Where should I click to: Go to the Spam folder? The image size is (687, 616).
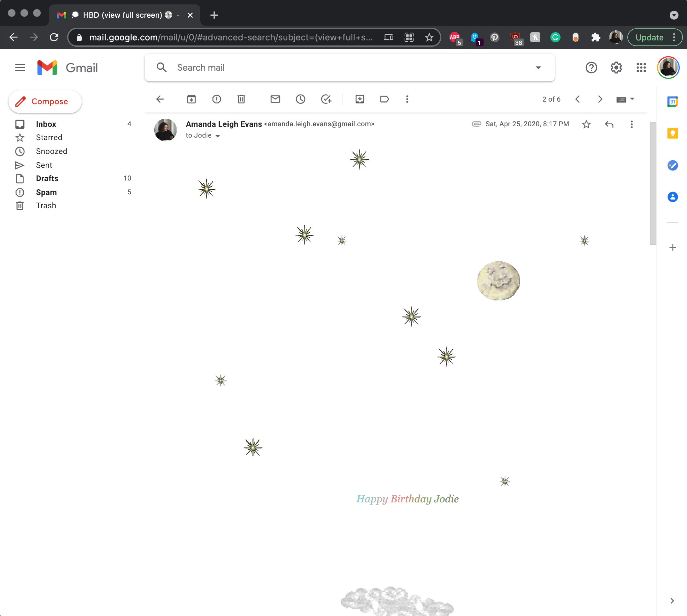pyautogui.click(x=46, y=192)
